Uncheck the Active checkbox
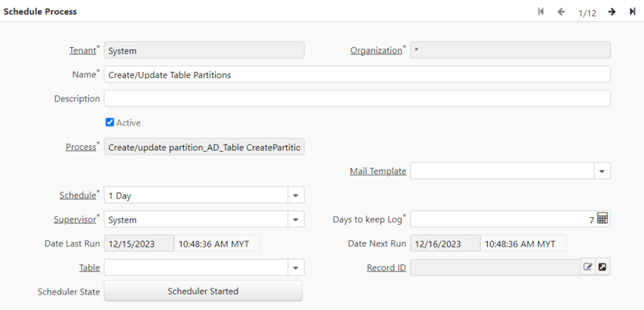The width and height of the screenshot is (644, 310). tap(110, 122)
